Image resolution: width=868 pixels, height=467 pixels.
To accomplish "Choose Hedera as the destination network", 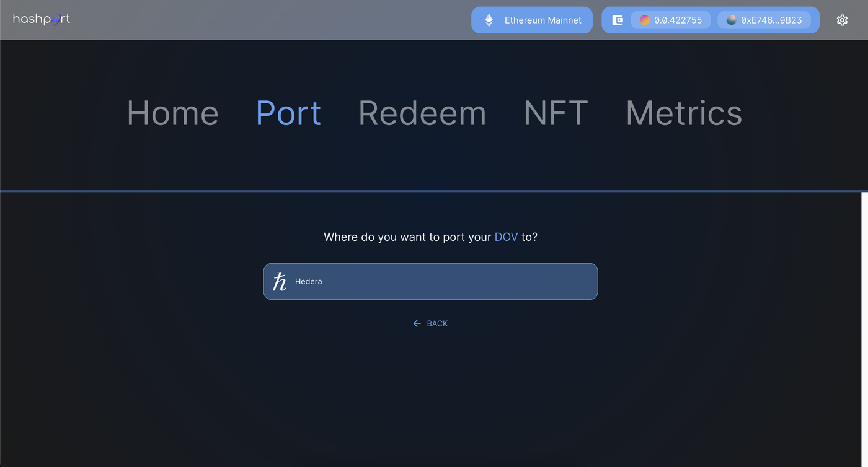I will [x=430, y=282].
